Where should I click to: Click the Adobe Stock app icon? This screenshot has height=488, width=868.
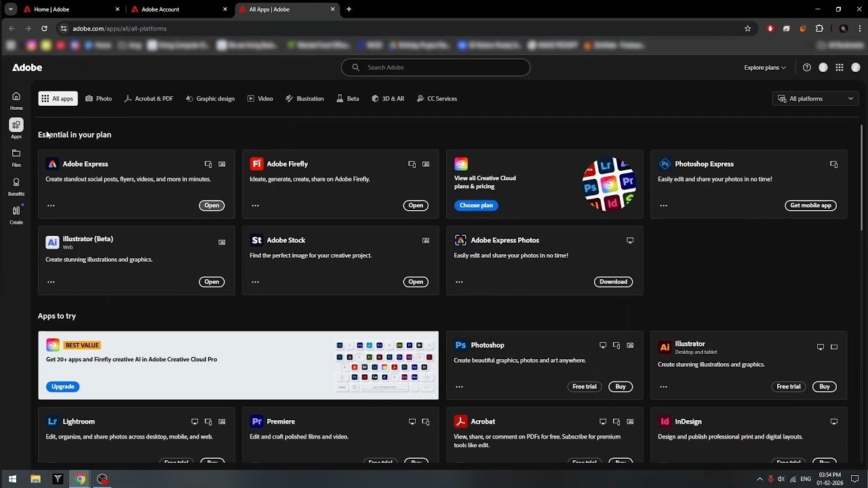pyautogui.click(x=256, y=240)
